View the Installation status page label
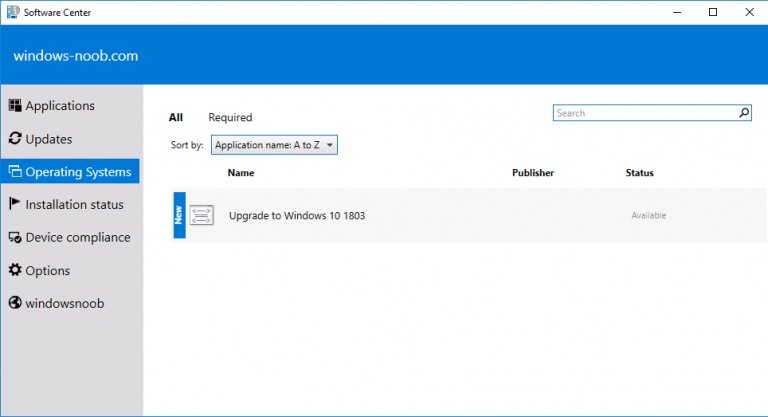The height and width of the screenshot is (417, 768). pos(74,204)
